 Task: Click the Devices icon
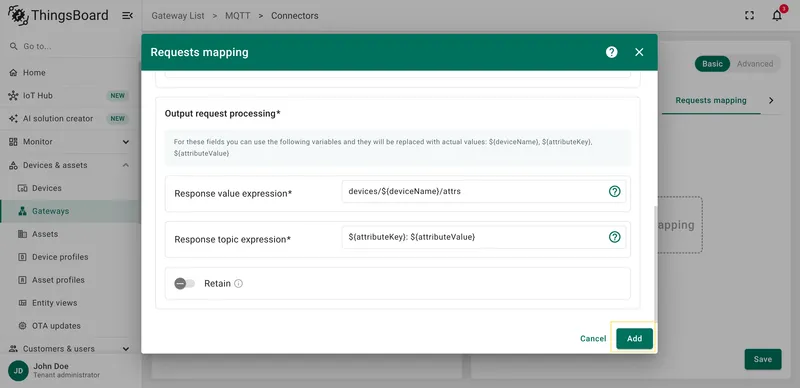22,188
